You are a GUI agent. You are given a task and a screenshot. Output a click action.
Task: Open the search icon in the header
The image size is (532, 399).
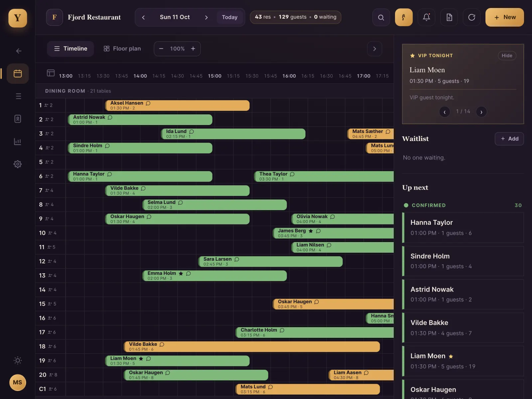pyautogui.click(x=381, y=17)
